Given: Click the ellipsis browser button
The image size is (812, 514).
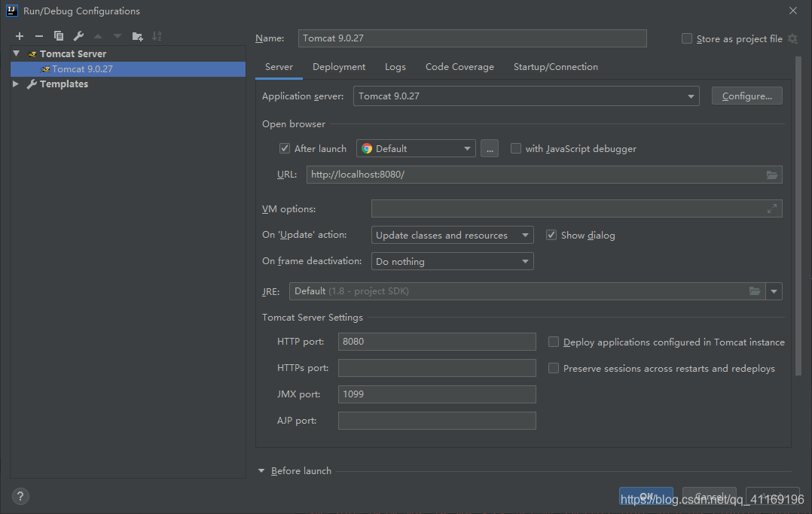Looking at the screenshot, I should point(490,148).
